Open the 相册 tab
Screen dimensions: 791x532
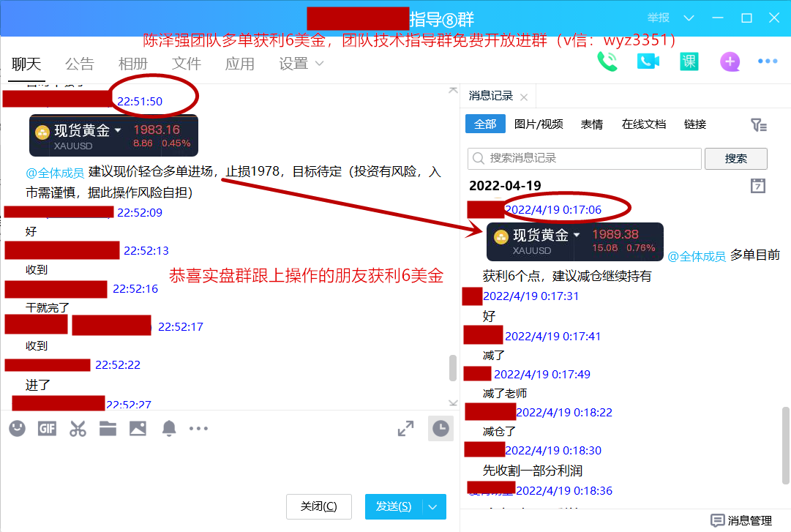point(133,64)
